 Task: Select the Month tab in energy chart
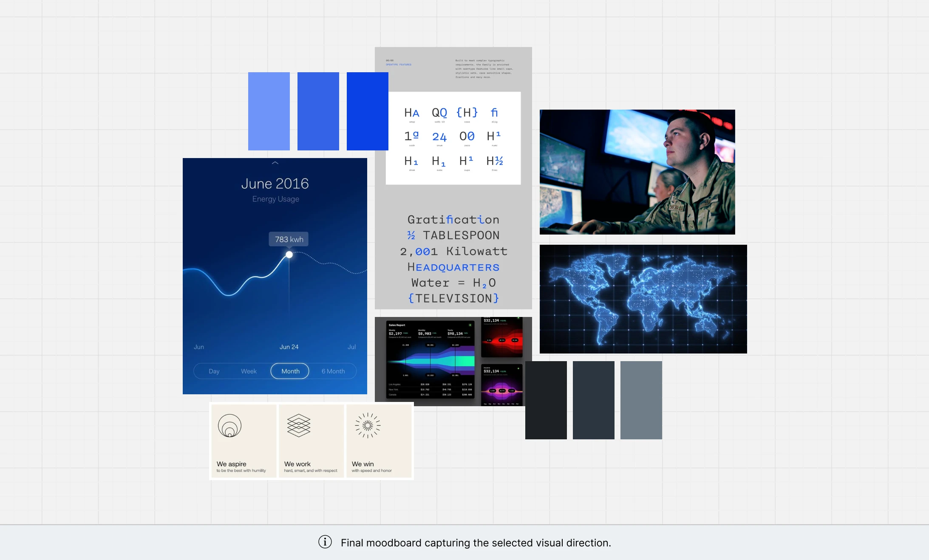pos(290,371)
